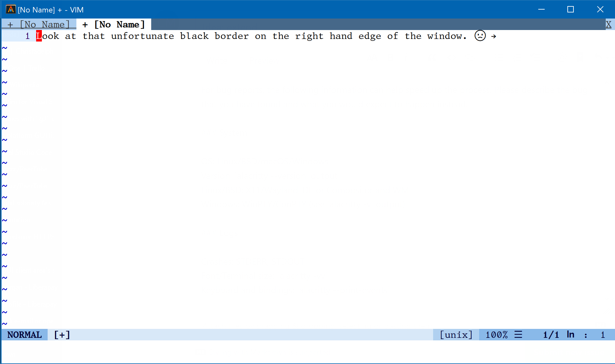Click the 100% position percentage
Screen dimensions: 615x364
496,335
